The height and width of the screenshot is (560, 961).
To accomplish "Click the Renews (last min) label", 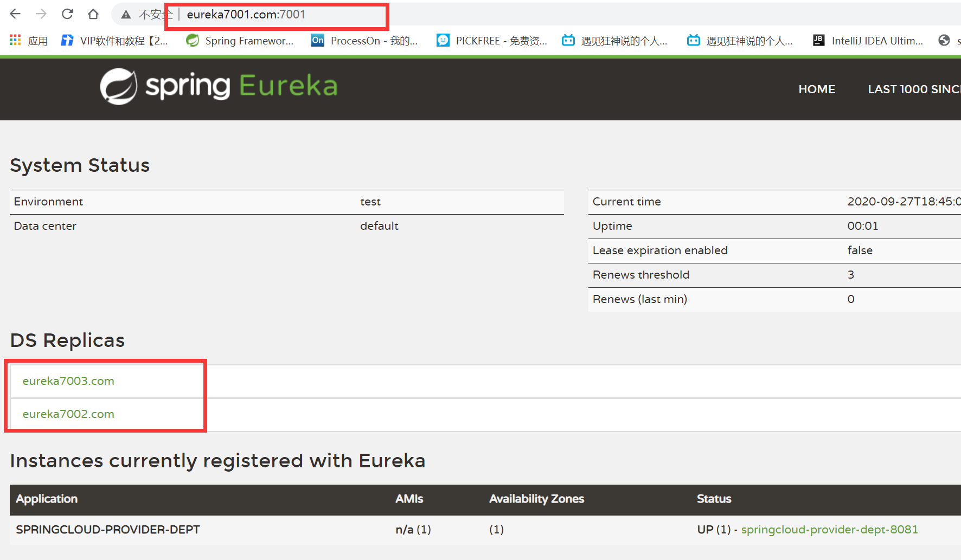I will (x=639, y=299).
